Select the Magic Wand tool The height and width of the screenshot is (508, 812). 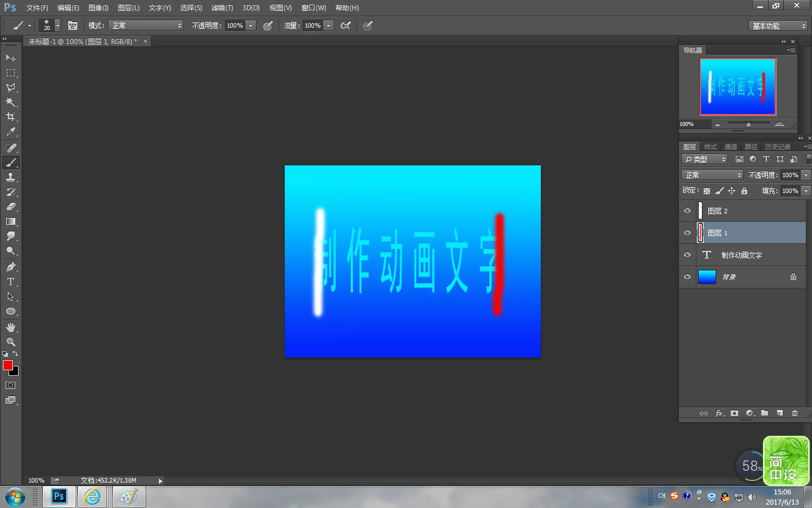coord(11,102)
